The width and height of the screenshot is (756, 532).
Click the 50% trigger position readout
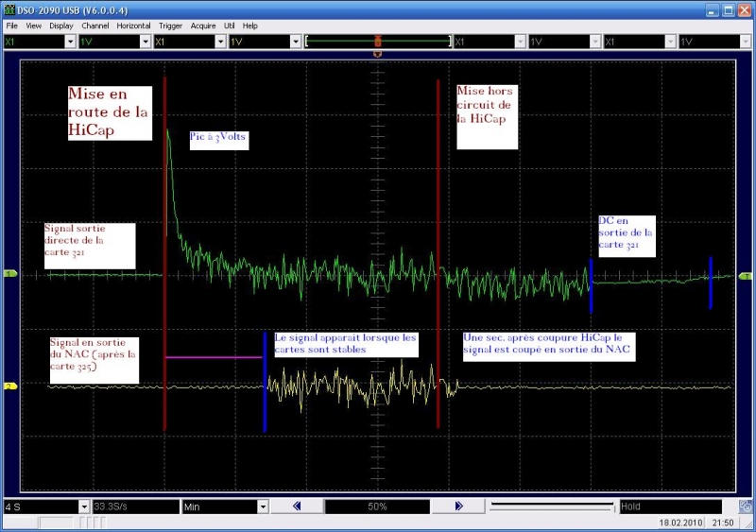[x=377, y=506]
